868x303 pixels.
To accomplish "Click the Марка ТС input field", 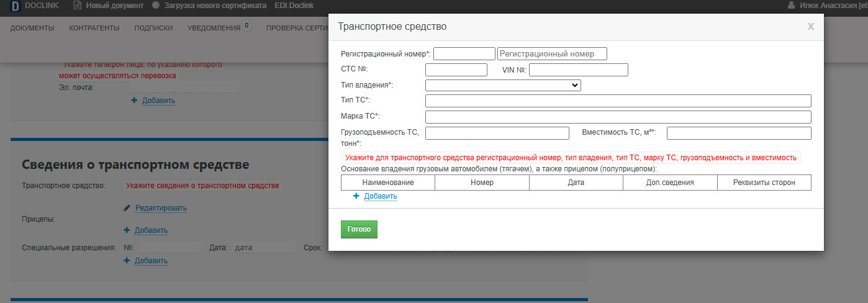I will click(x=618, y=117).
